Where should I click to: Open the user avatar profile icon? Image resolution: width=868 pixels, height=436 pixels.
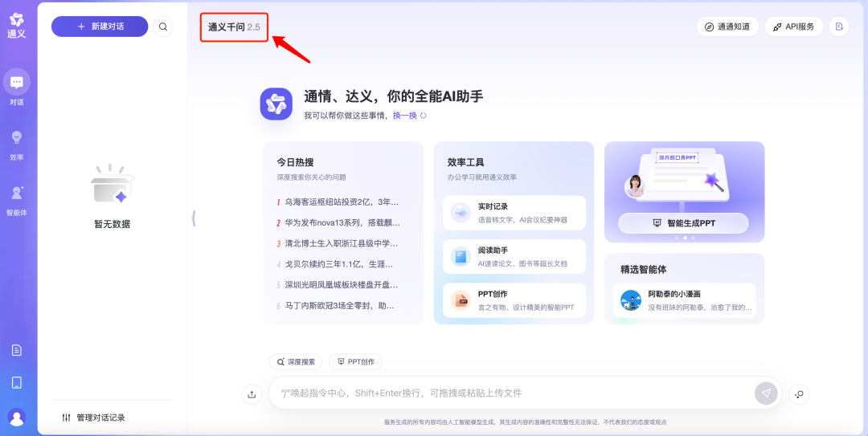pos(17,418)
